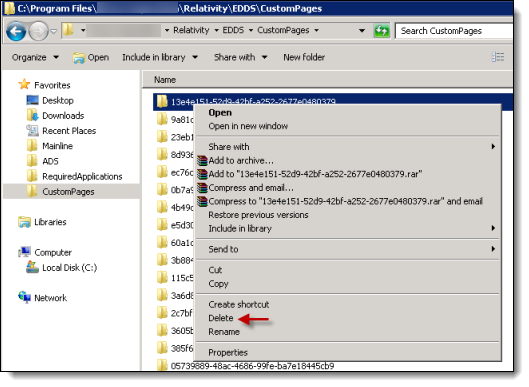
Task: Expand the Share with toolbar dropdown
Action: (241, 57)
